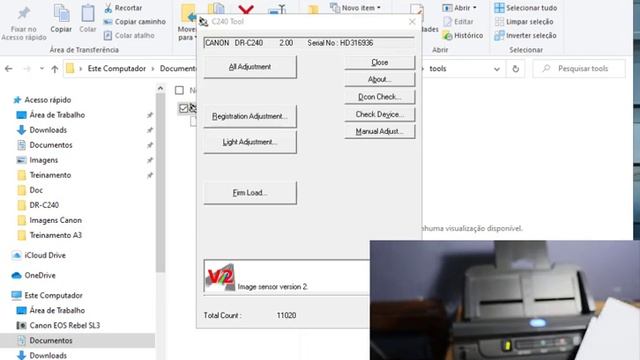Close the C240 Tool with Close button

tap(380, 62)
